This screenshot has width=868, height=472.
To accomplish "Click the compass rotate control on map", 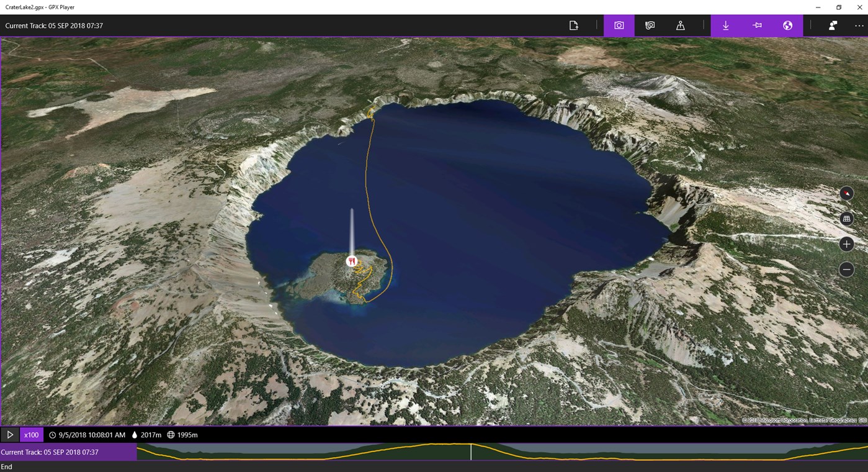I will pyautogui.click(x=846, y=193).
